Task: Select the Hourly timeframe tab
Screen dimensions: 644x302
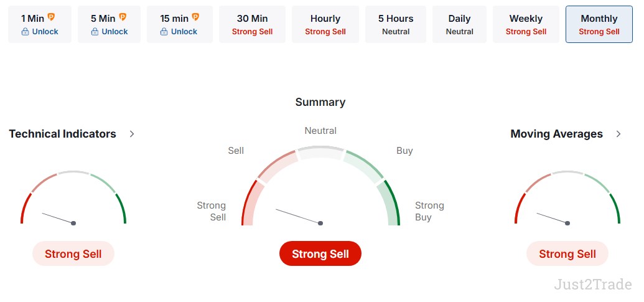Action: pos(325,24)
